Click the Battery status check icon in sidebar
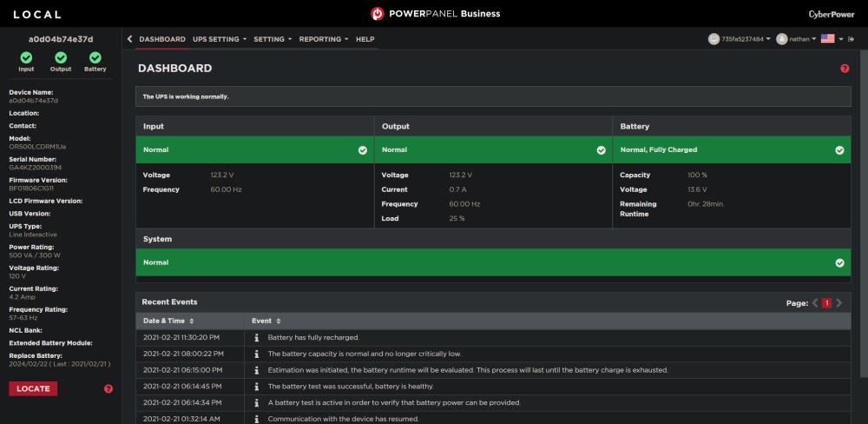 (95, 57)
